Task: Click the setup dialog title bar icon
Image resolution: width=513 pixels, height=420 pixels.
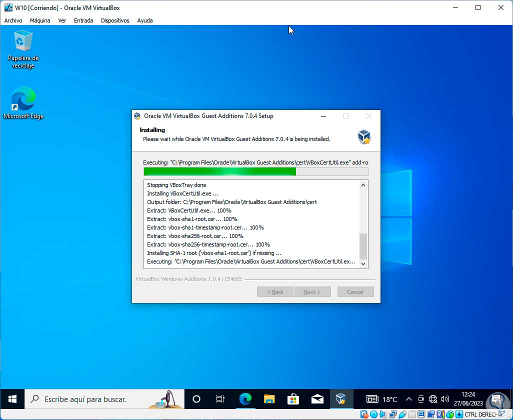Action: click(x=137, y=116)
